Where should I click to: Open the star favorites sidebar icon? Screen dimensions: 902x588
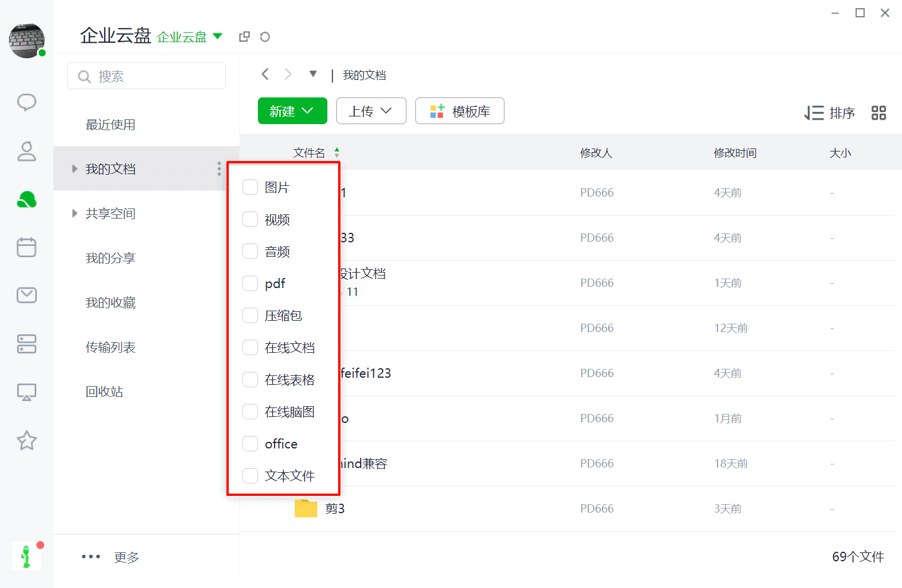tap(27, 440)
